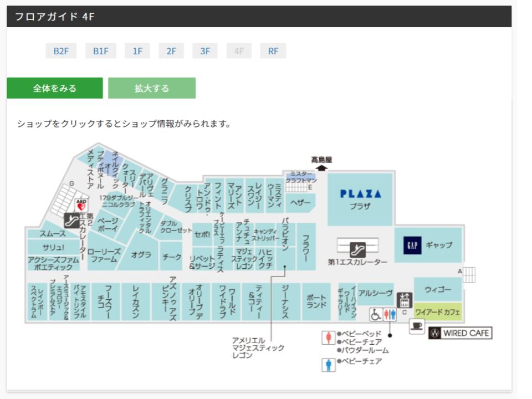Open the レイカズン shop on the map
The width and height of the screenshot is (532, 399).
[x=135, y=301]
